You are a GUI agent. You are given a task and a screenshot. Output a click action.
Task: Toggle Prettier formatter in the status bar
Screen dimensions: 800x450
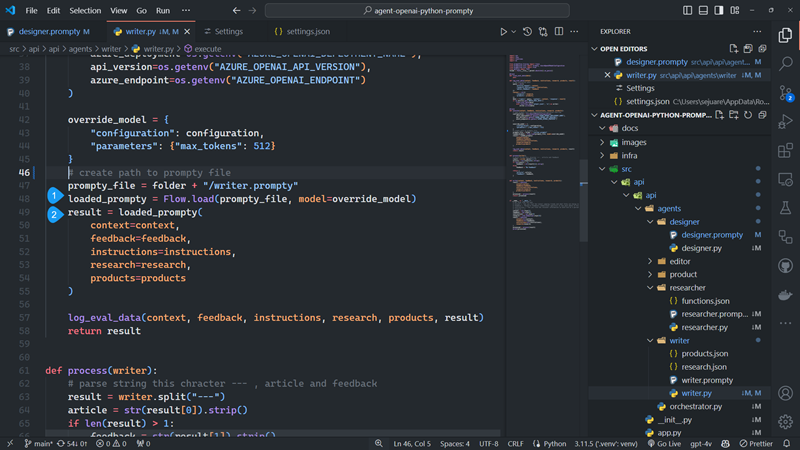(756, 443)
